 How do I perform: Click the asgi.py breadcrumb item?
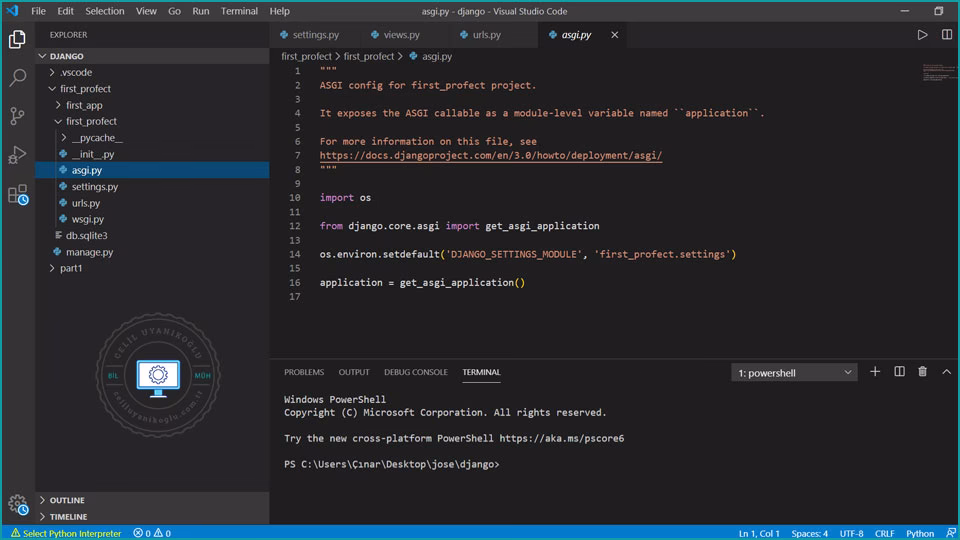pyautogui.click(x=430, y=56)
